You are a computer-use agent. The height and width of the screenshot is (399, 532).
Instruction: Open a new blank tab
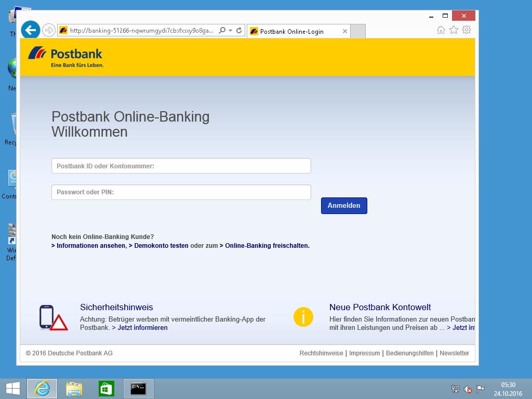[x=357, y=31]
